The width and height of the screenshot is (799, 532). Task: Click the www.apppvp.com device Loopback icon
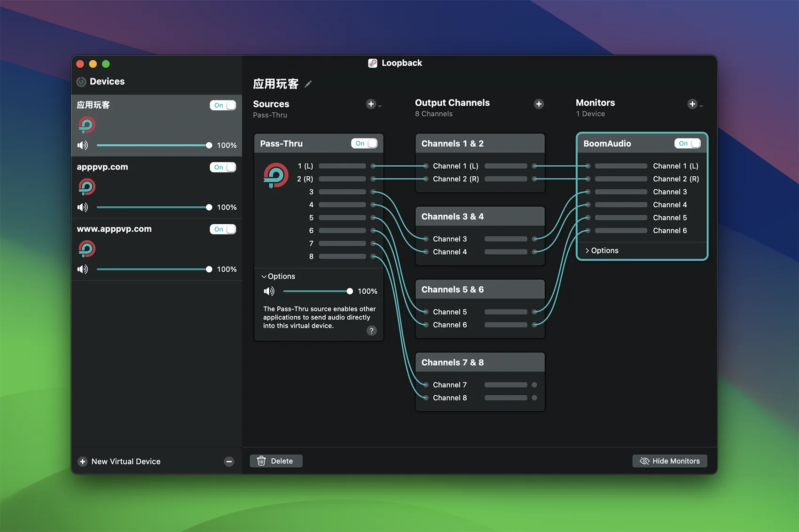(x=87, y=249)
